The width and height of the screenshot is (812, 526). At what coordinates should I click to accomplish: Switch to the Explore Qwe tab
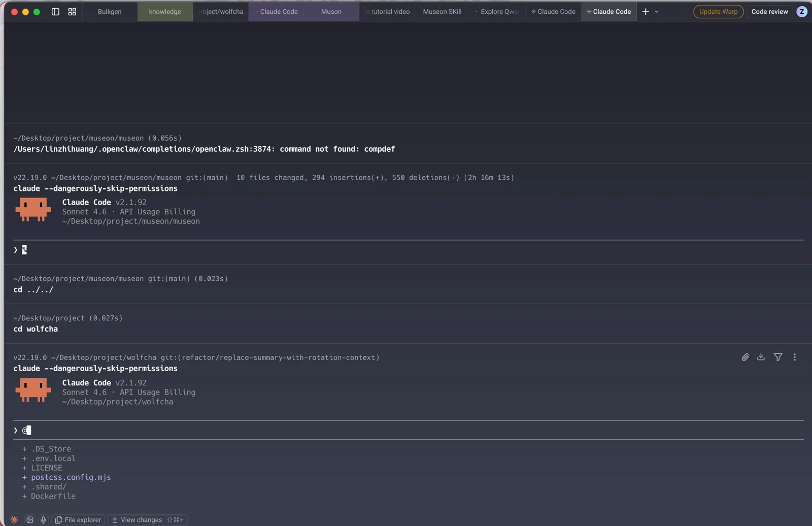498,12
